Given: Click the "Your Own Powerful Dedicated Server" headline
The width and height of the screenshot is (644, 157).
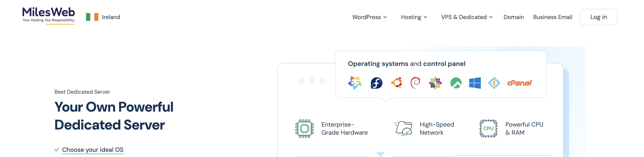Looking at the screenshot, I should click(114, 116).
